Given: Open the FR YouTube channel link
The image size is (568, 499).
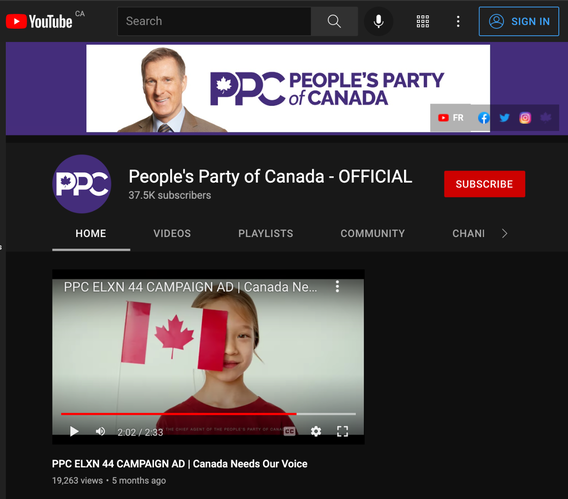Looking at the screenshot, I should pyautogui.click(x=451, y=118).
